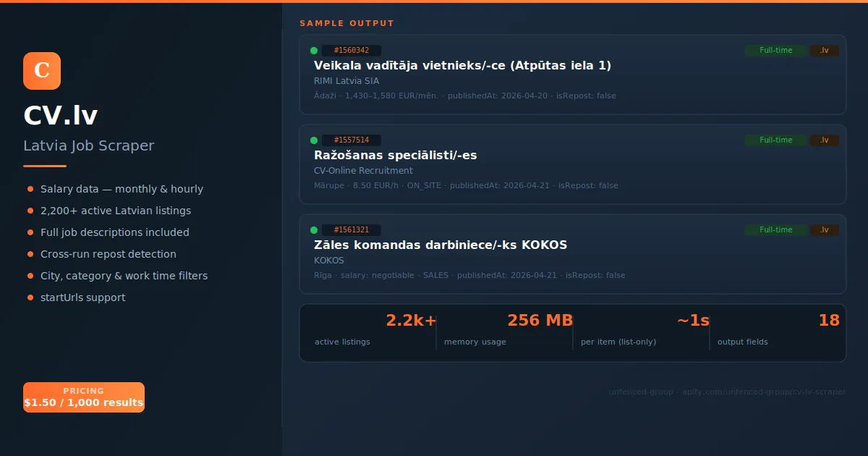
Task: Click the 'memory usage' stat label
Action: pos(475,342)
